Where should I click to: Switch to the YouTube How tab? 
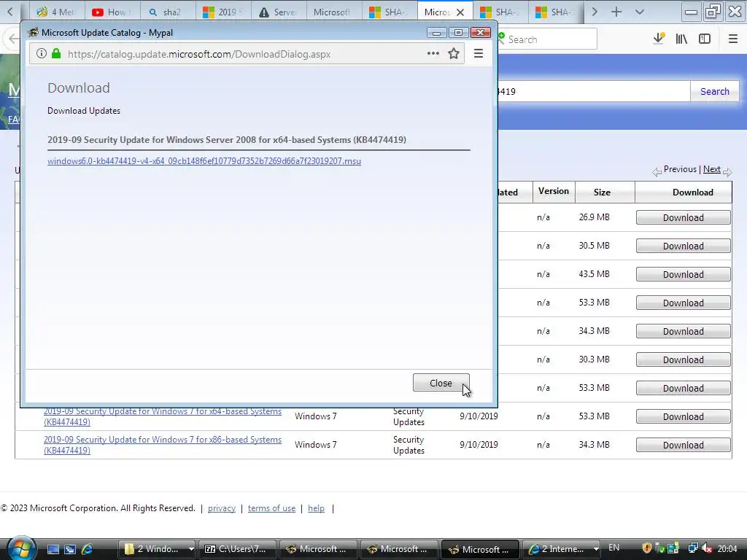[x=112, y=12]
